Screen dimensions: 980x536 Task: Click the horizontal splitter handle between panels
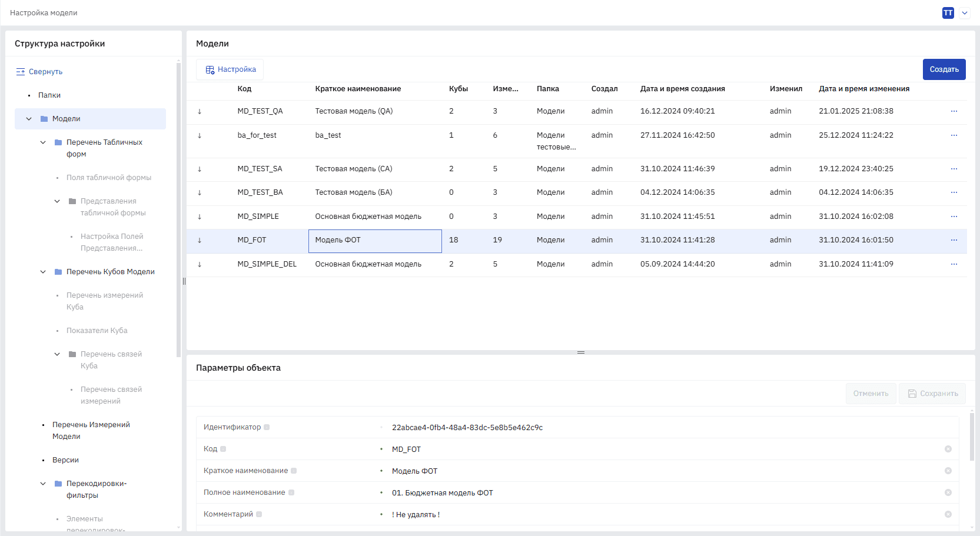[x=581, y=352]
